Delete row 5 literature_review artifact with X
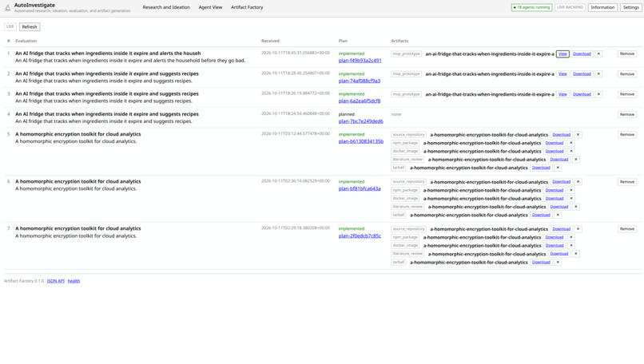Image resolution: width=644 pixels, height=364 pixels. 576,159
